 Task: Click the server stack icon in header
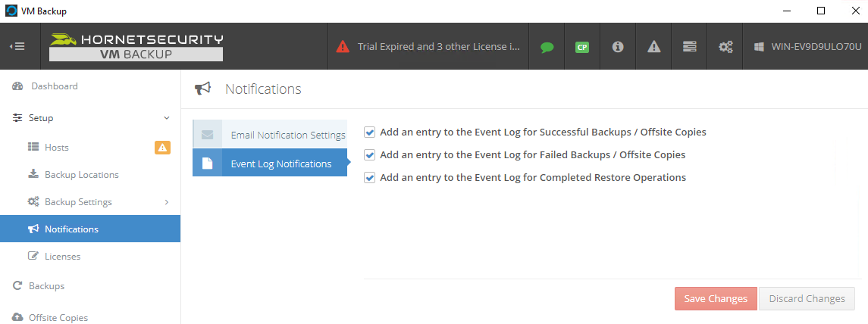click(689, 47)
